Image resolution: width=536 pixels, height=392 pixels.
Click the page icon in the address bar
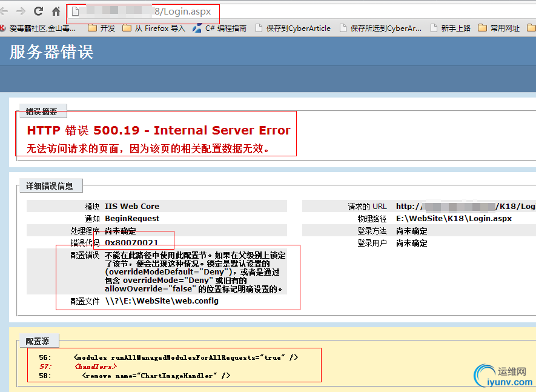point(75,12)
